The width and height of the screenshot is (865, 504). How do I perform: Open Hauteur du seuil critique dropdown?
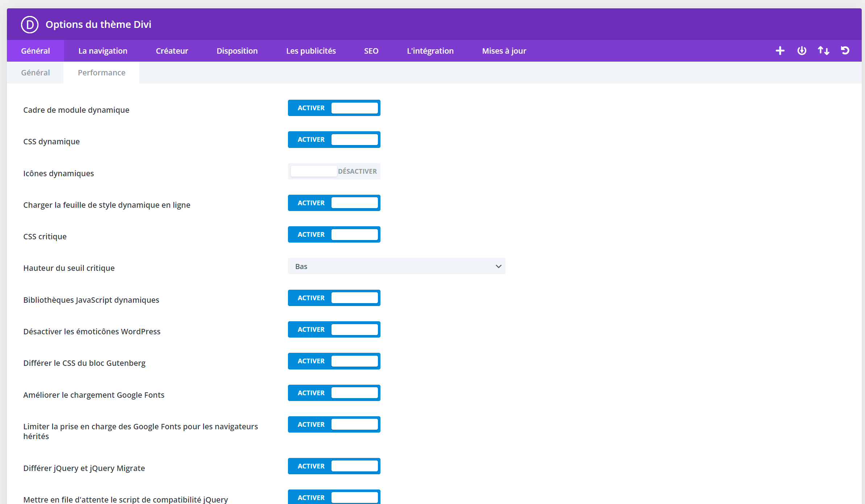tap(396, 267)
